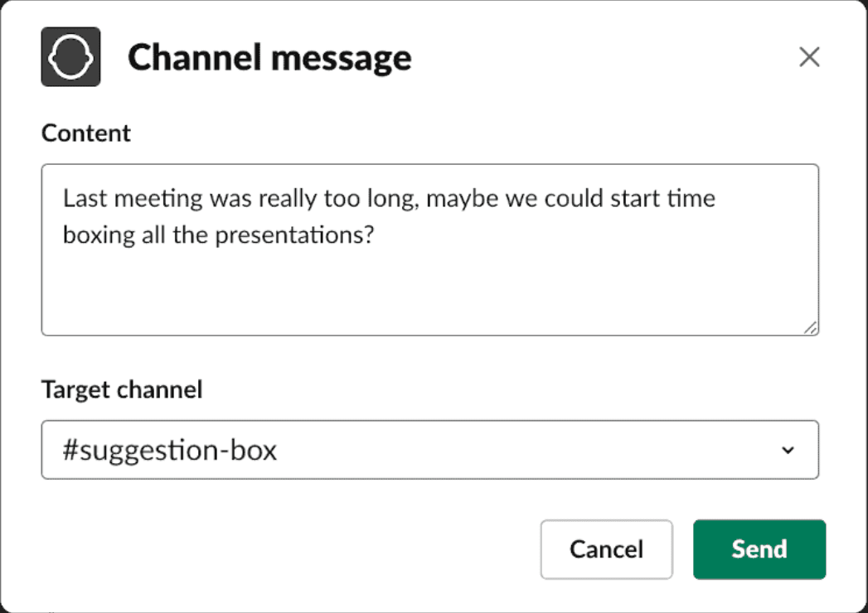This screenshot has width=868, height=613.
Task: Close the Channel message dialog
Action: pyautogui.click(x=808, y=56)
